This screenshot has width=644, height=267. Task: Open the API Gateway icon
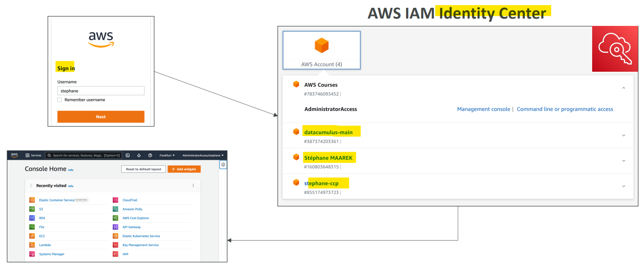[x=115, y=227]
